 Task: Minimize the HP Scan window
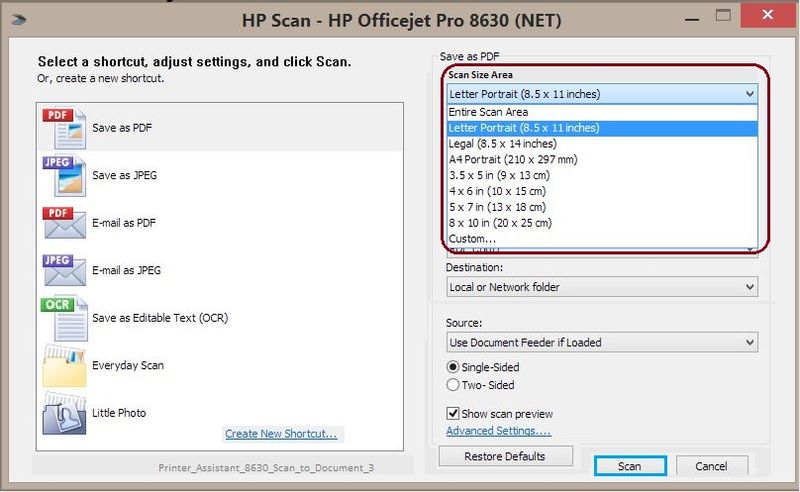pos(692,19)
